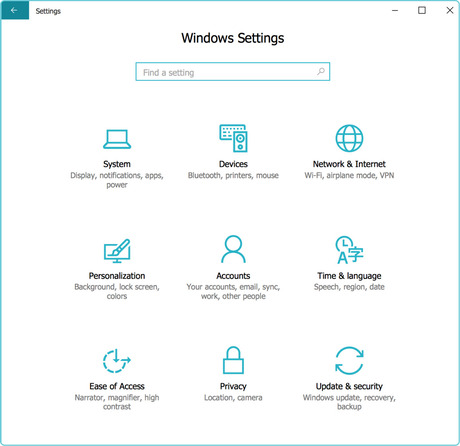This screenshot has height=446, width=460.
Task: Select the System label
Action: 117,164
